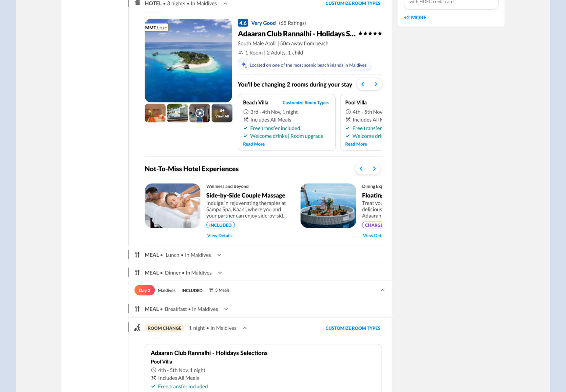566x392 pixels.
Task: Customize Room Types for room change
Action: point(353,328)
